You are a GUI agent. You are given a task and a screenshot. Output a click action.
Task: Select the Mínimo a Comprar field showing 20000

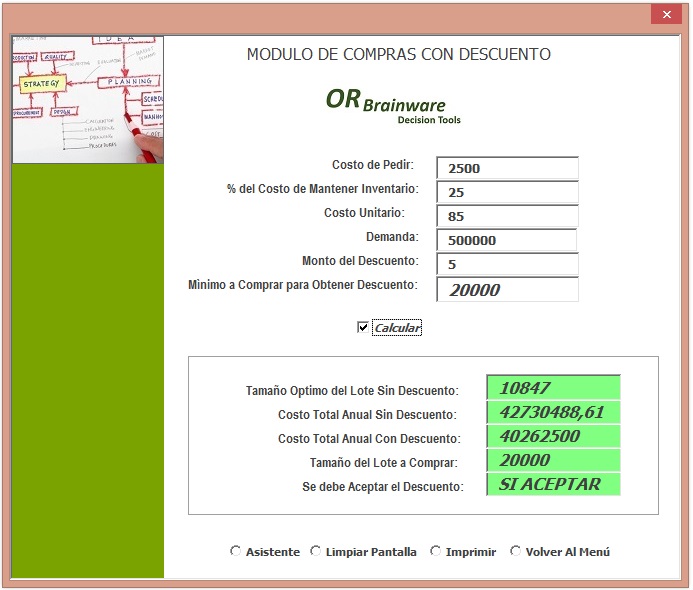(507, 289)
